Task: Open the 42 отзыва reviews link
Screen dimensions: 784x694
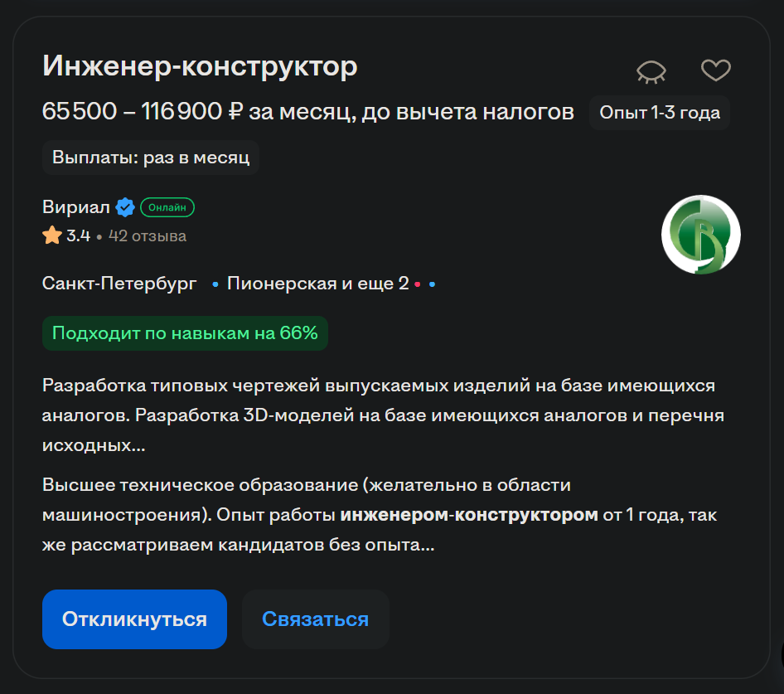Action: [x=148, y=236]
